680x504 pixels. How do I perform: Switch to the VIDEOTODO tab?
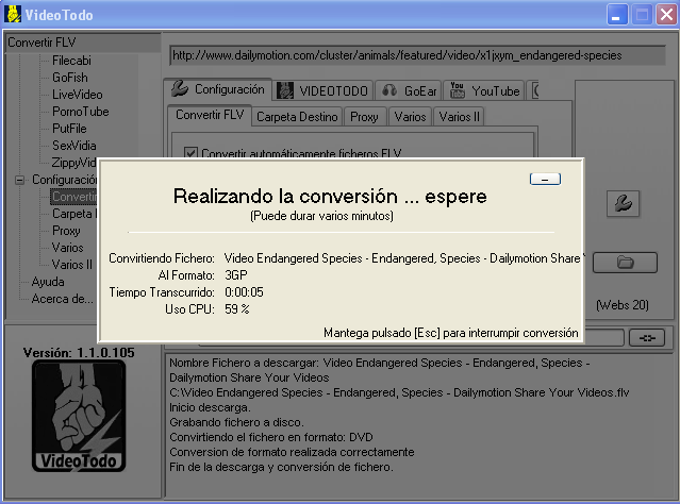click(323, 91)
